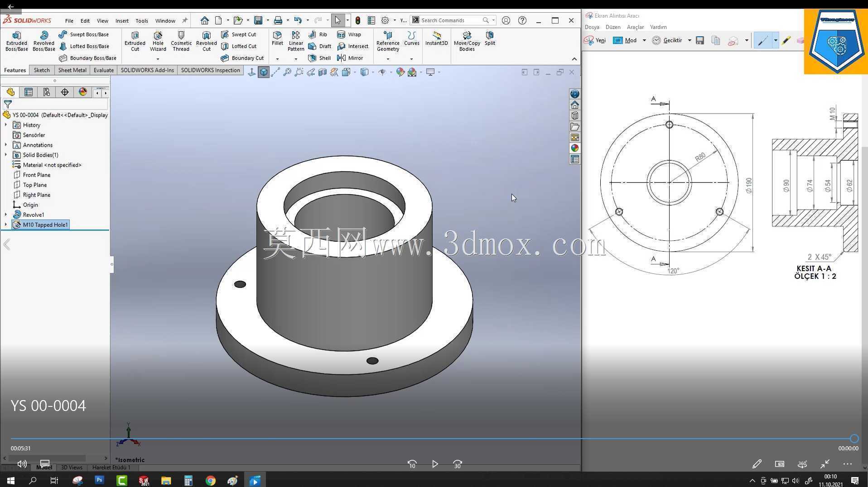Select the Material <not specified> item
This screenshot has height=487, width=868.
[x=47, y=165]
